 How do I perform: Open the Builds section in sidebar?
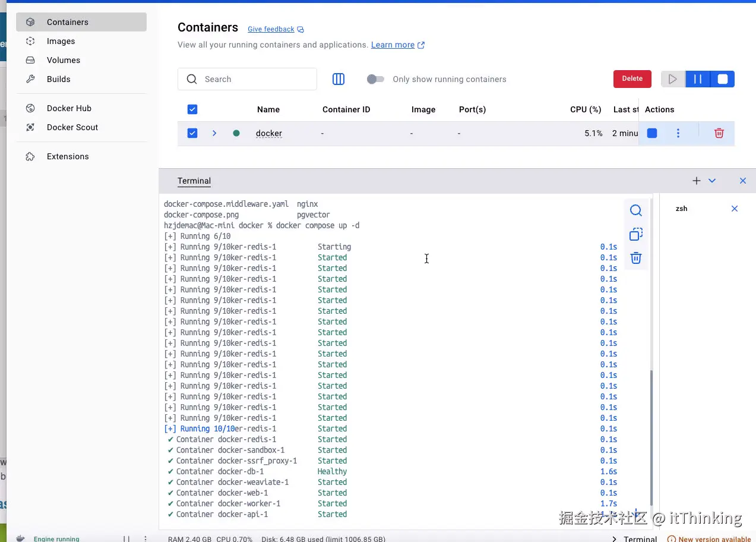coord(81,79)
